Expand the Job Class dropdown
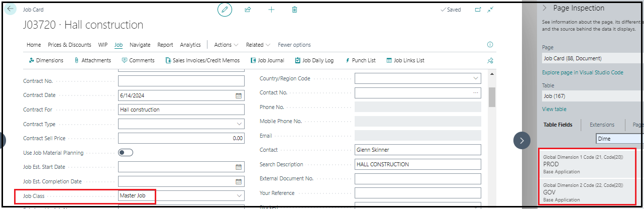Image resolution: width=644 pixels, height=209 pixels. click(239, 196)
